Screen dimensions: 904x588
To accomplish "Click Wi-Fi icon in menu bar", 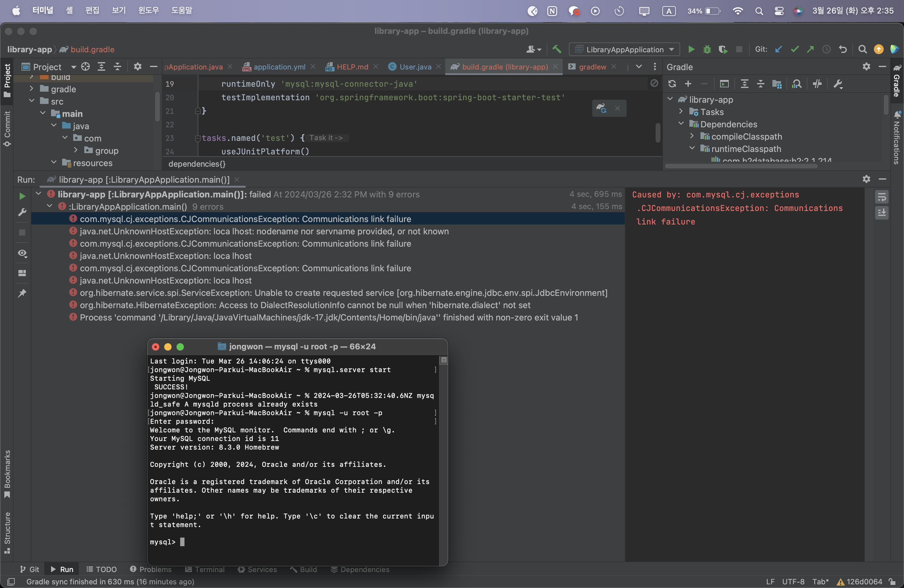I will pos(737,11).
